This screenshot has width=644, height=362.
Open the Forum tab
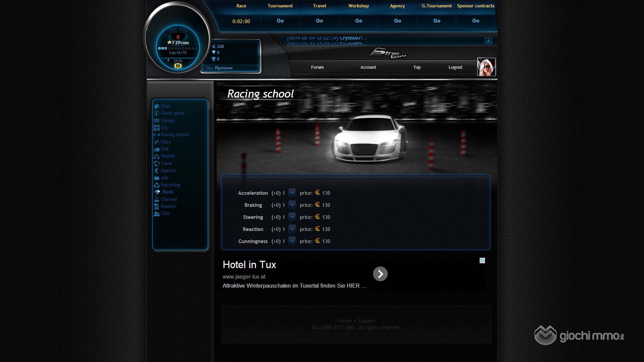317,67
